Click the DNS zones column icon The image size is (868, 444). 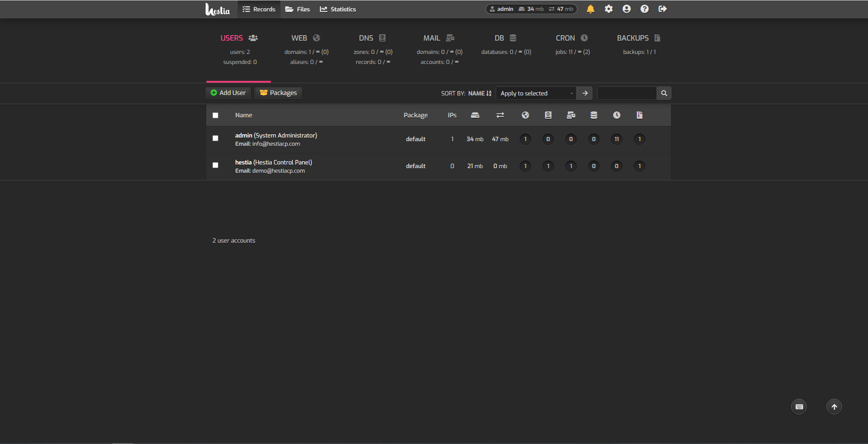click(548, 115)
